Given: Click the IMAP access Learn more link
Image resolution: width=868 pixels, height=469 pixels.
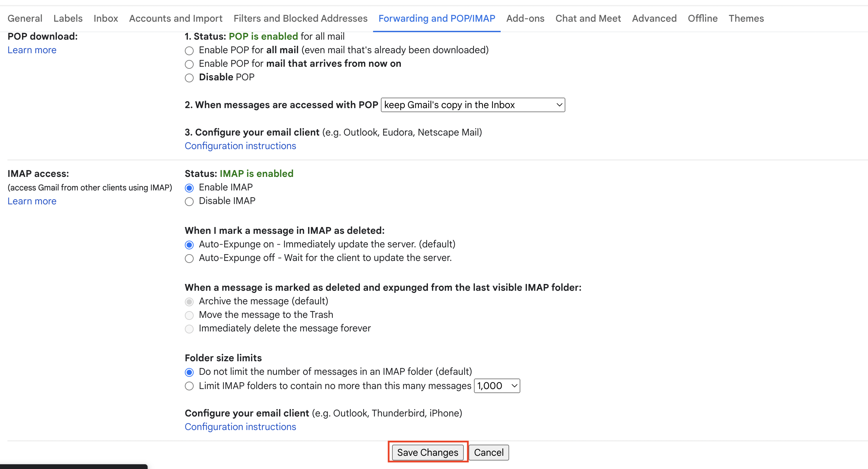Looking at the screenshot, I should click(x=32, y=201).
